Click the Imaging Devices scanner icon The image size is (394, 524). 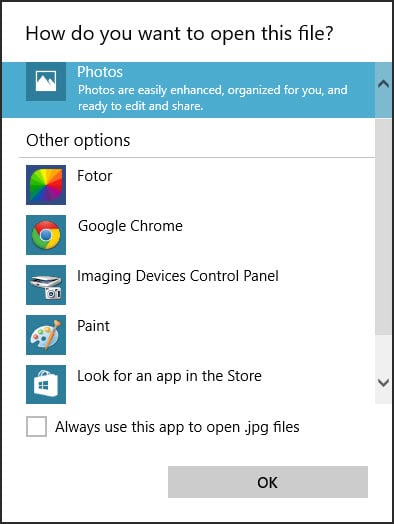pyautogui.click(x=46, y=285)
